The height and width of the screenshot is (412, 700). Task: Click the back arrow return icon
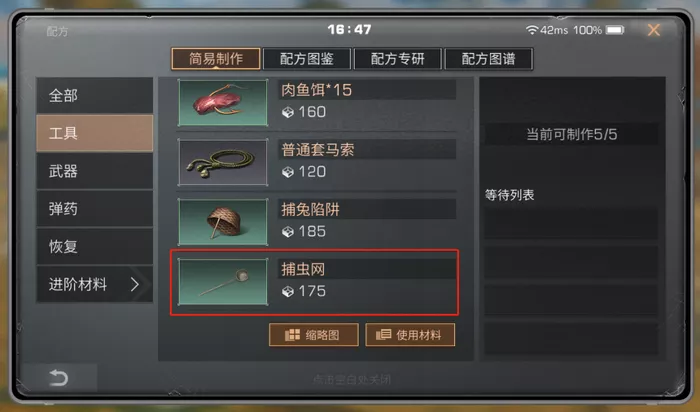58,378
